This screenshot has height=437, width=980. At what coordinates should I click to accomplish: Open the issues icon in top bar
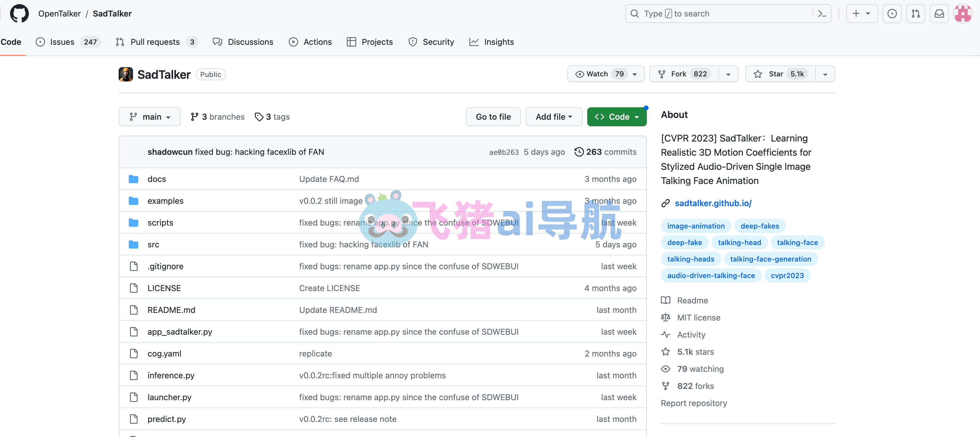pyautogui.click(x=892, y=14)
